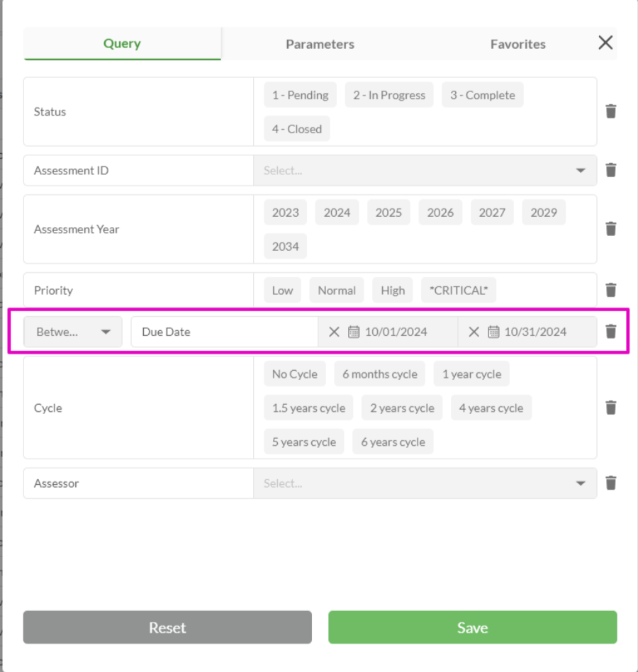Click the green Save button
The height and width of the screenshot is (672, 638).
point(472,627)
